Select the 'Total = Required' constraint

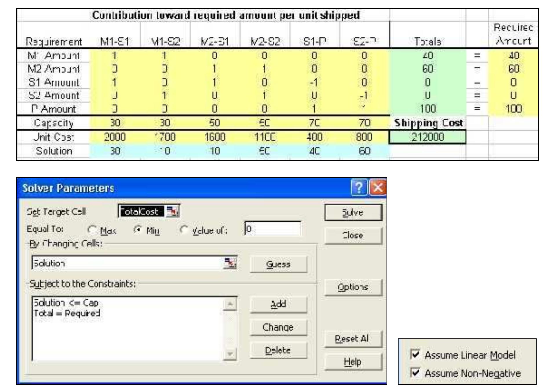pos(67,313)
